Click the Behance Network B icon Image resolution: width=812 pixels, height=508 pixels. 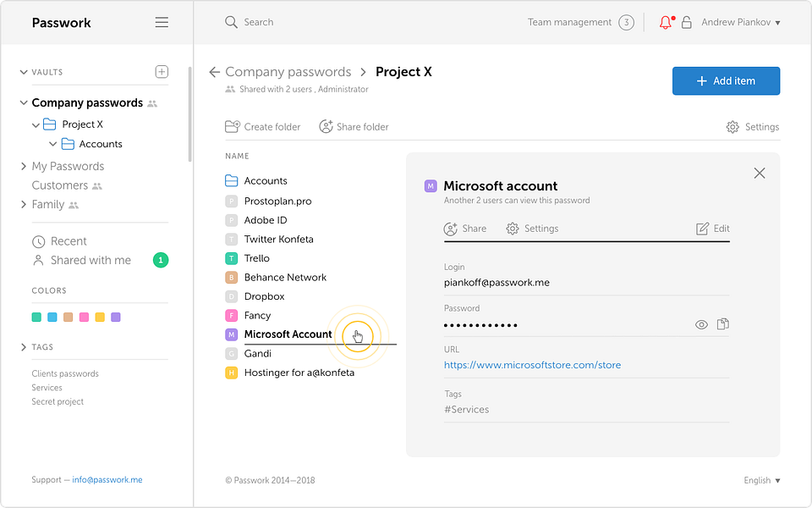click(x=232, y=278)
